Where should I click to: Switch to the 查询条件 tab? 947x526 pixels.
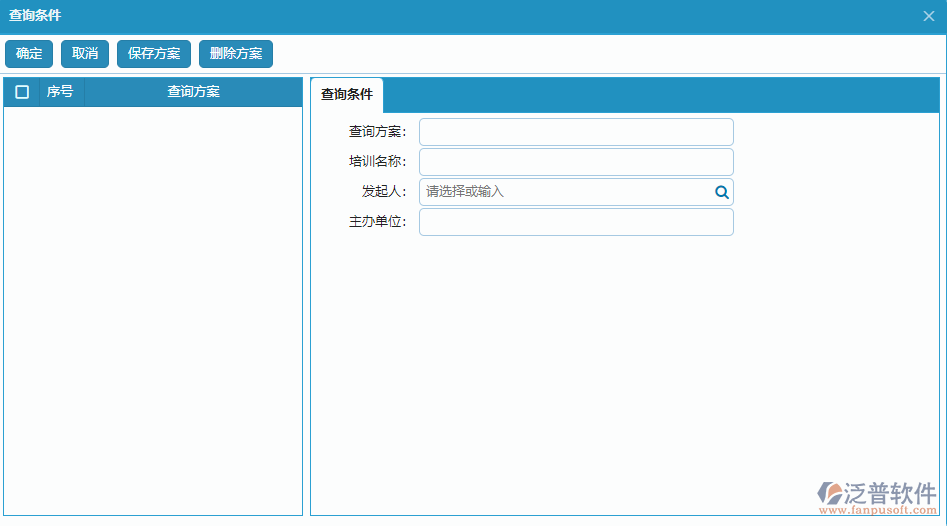347,95
